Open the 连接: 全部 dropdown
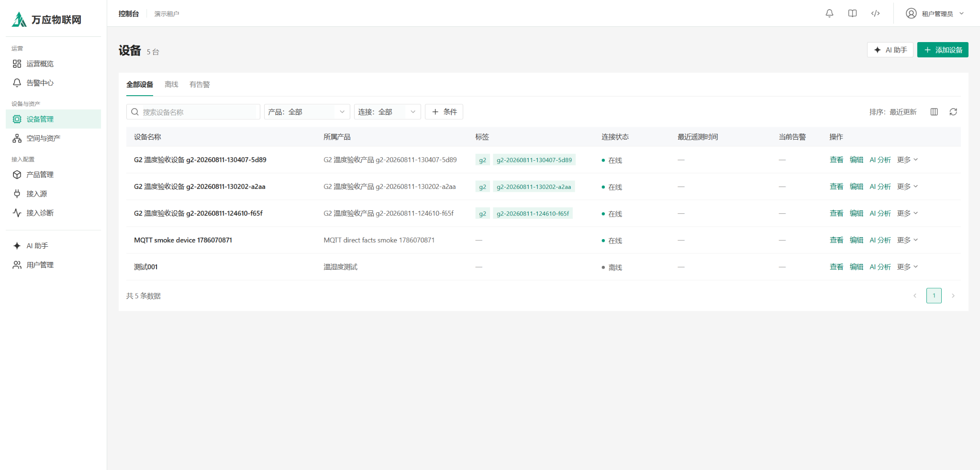 (x=388, y=112)
